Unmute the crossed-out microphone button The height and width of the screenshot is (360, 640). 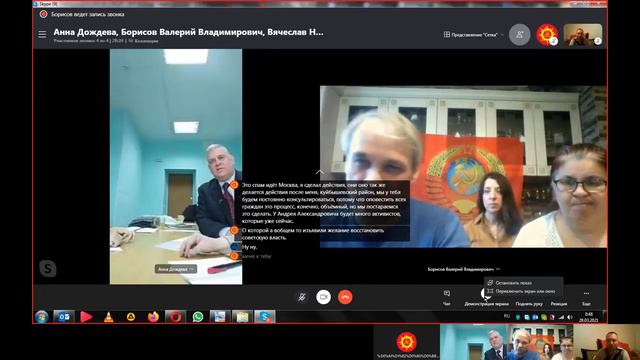point(302,297)
